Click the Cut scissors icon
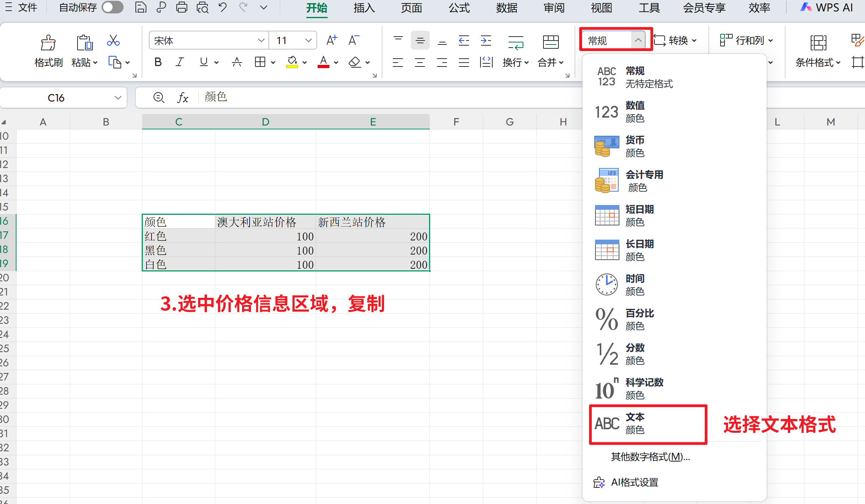This screenshot has width=865, height=504. click(113, 41)
